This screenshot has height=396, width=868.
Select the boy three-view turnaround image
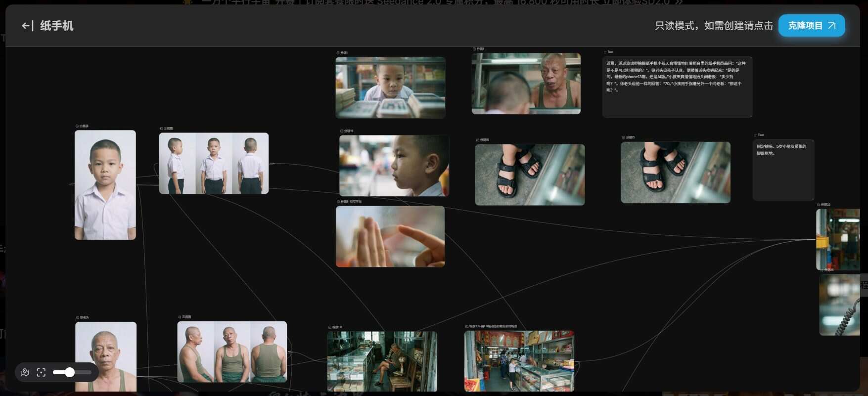click(x=214, y=163)
